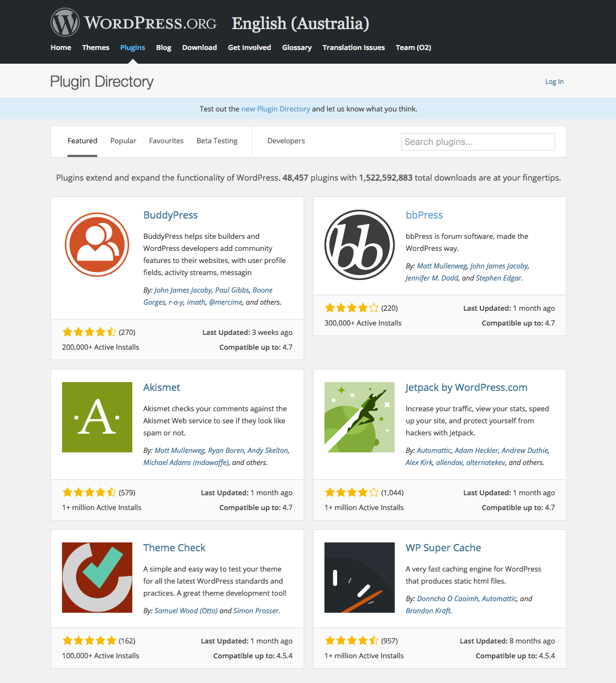The height and width of the screenshot is (683, 616).
Task: Open Jetpack by WordPress.com title link
Action: pyautogui.click(x=467, y=388)
